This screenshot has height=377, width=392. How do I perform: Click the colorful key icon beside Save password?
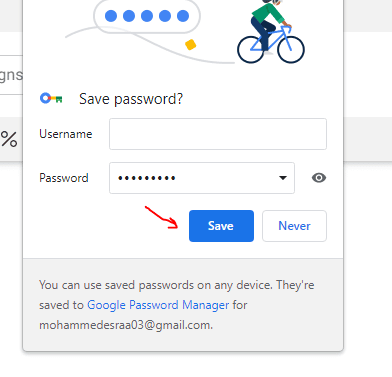pos(51,99)
